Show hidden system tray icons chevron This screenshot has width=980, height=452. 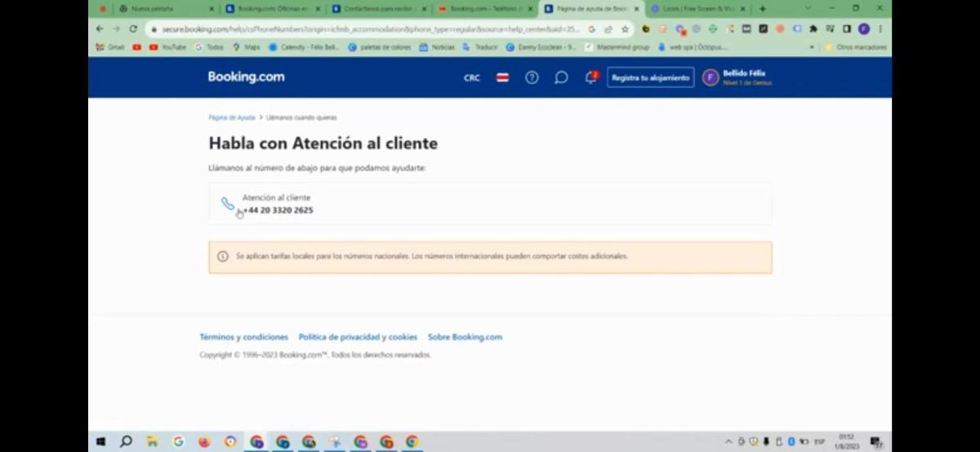(728, 441)
